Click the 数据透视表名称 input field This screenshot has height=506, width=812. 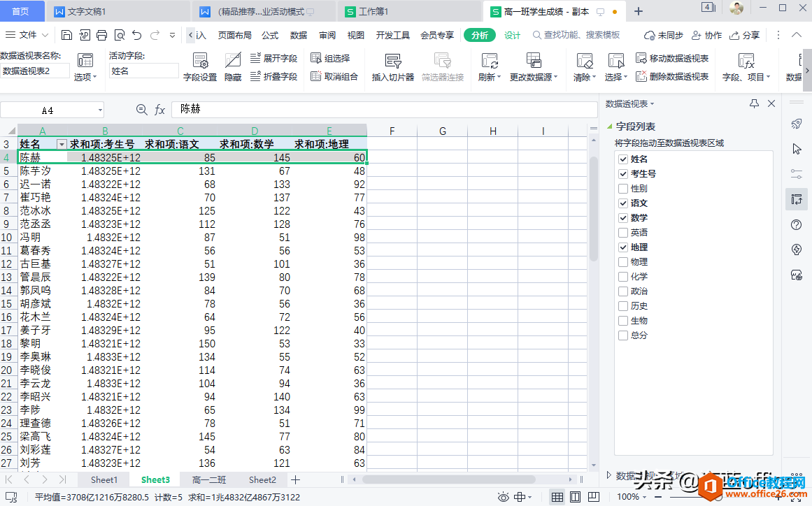(x=35, y=71)
